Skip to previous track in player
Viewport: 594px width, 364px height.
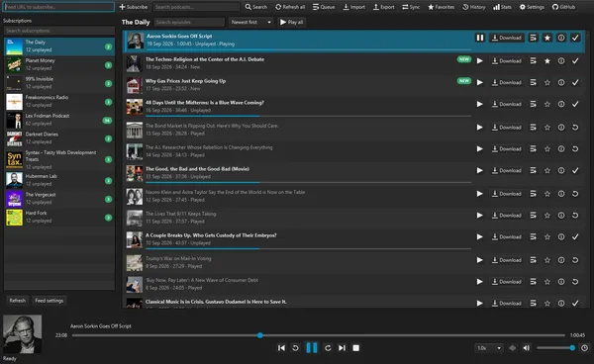point(281,348)
